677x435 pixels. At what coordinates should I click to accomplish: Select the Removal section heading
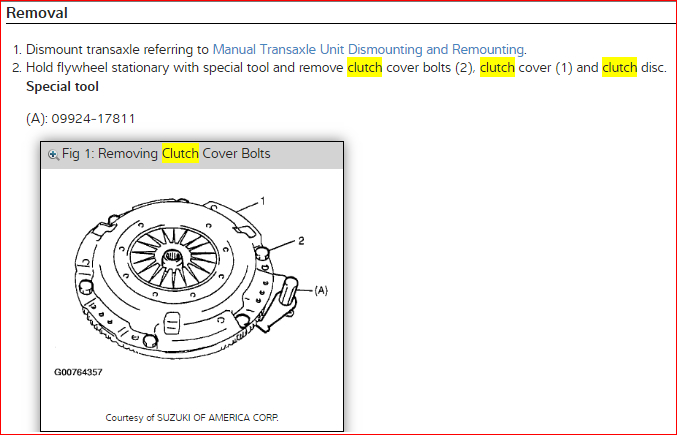click(37, 13)
